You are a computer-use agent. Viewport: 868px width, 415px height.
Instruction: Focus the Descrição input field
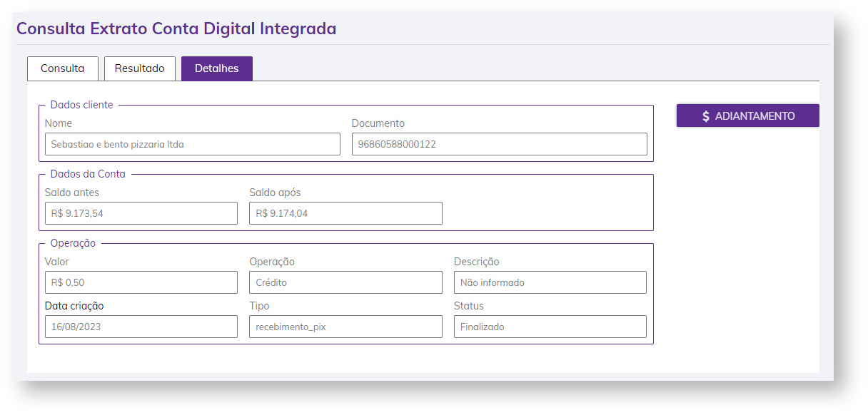pyautogui.click(x=550, y=282)
